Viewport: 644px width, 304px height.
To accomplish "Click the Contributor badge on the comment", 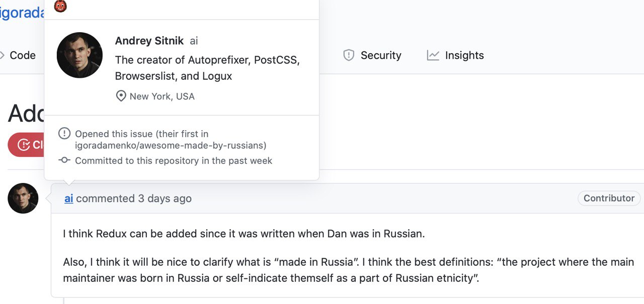I will click(609, 198).
